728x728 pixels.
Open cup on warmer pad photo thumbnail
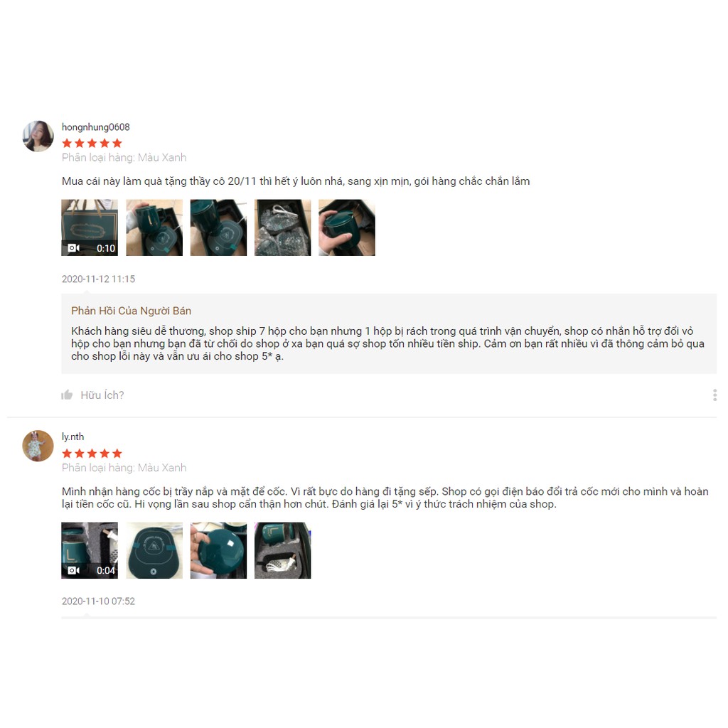click(154, 227)
